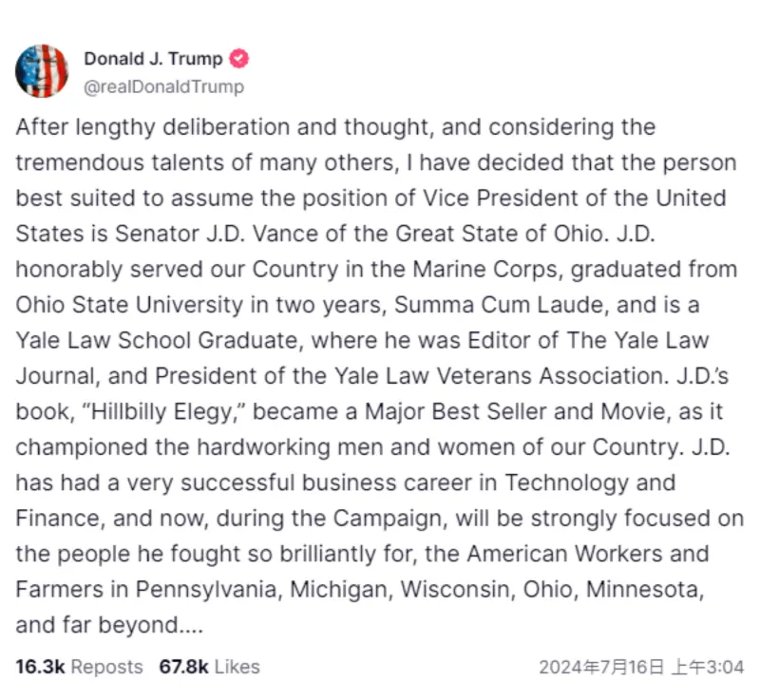The width and height of the screenshot is (760, 700).
Task: Click the 16.3k repost count
Action: pos(40,667)
